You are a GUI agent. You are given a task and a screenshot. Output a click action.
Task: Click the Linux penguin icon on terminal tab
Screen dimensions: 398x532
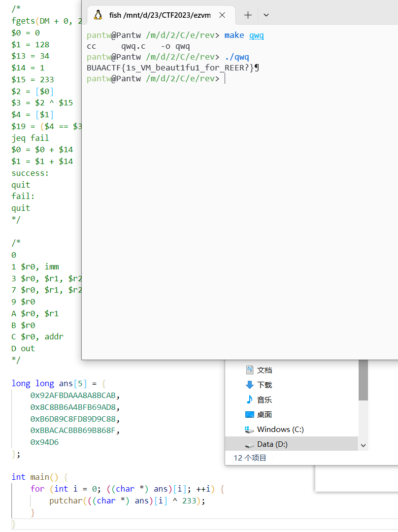[98, 15]
